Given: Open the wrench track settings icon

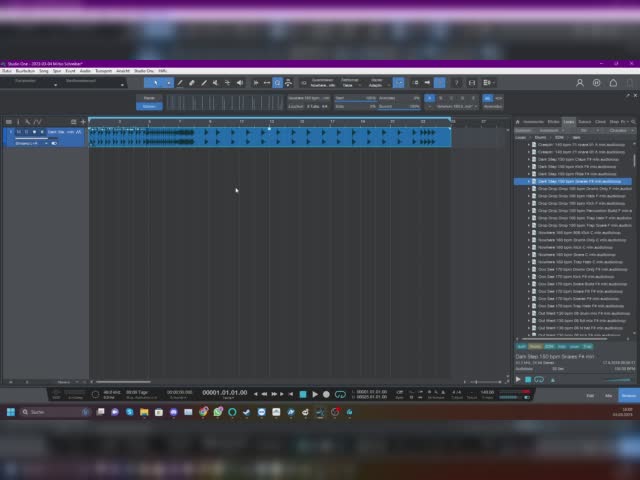Looking at the screenshot, I should 27,122.
